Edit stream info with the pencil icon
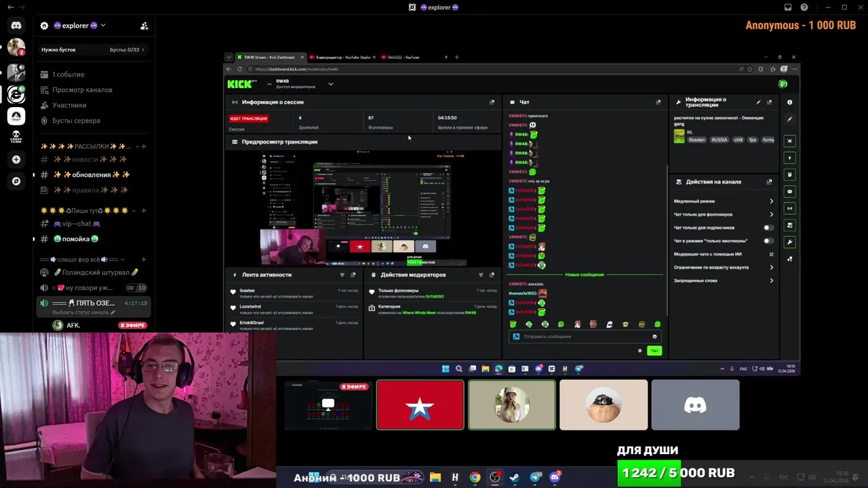The image size is (868, 488). click(x=758, y=102)
